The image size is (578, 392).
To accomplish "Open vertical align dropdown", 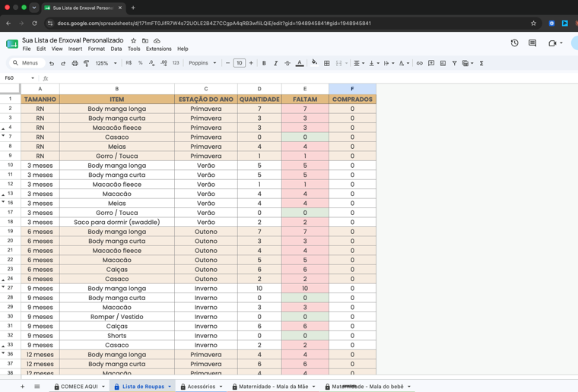I will coord(374,63).
